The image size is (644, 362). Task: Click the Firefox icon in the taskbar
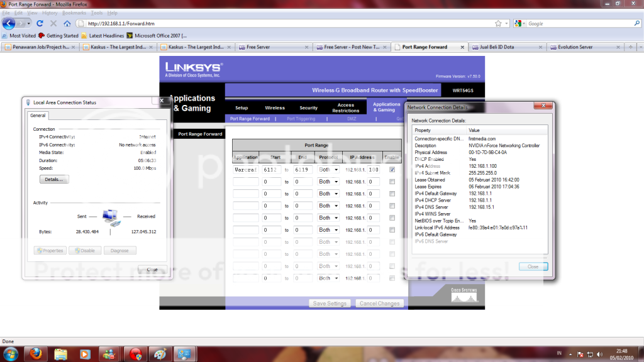tap(36, 354)
